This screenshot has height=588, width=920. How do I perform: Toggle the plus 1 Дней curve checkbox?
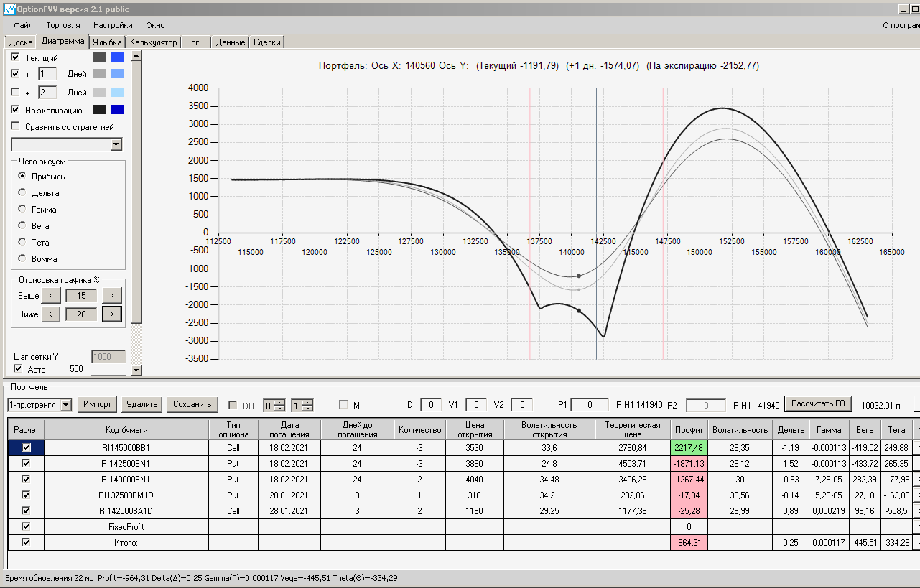coord(16,73)
